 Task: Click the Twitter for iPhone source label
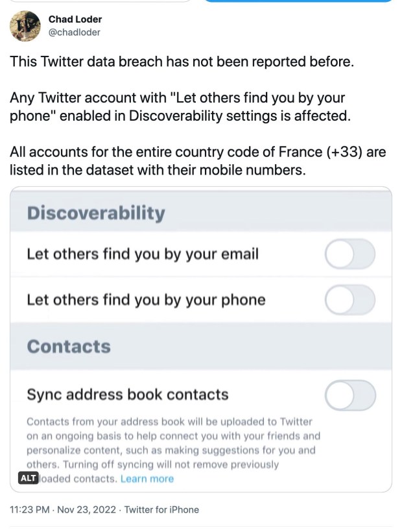(x=161, y=509)
